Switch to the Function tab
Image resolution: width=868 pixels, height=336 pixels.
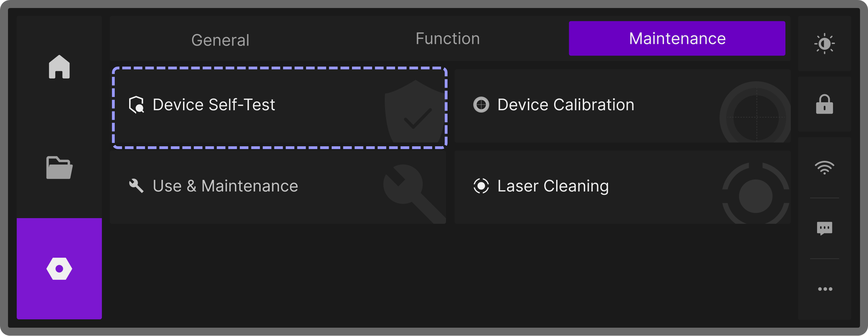[447, 38]
